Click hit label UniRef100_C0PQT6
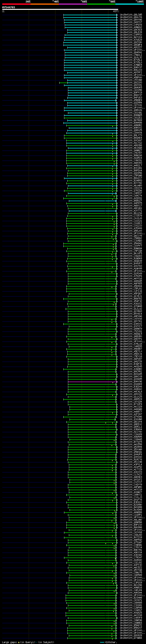Viewport: 146px width, 644px height. (x=131, y=25)
